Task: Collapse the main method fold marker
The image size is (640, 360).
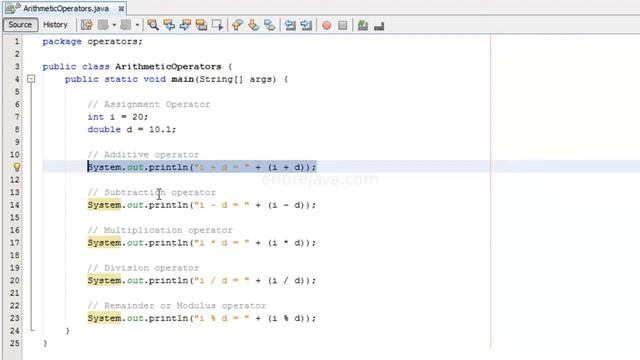Action: 31,79
